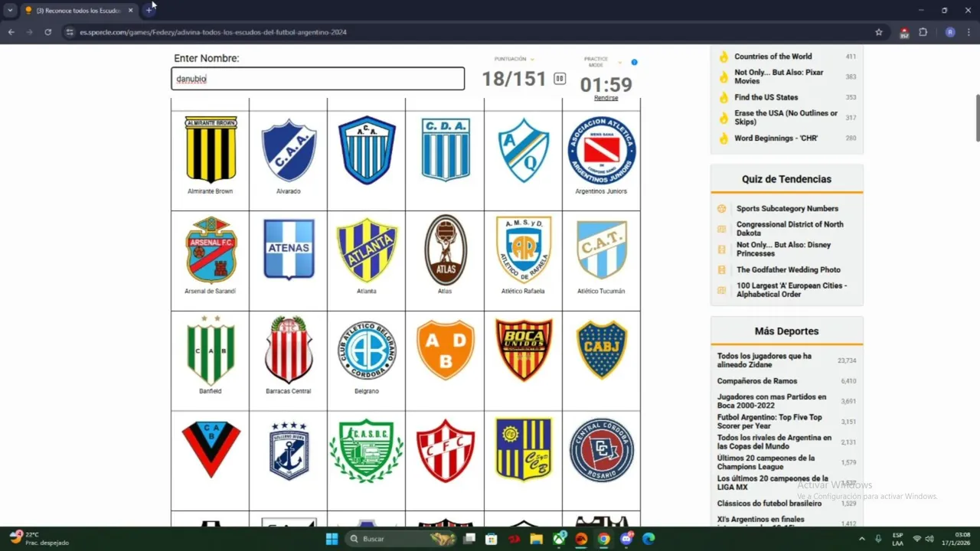980x551 pixels.
Task: Open EA app from taskbar
Action: (x=582, y=539)
